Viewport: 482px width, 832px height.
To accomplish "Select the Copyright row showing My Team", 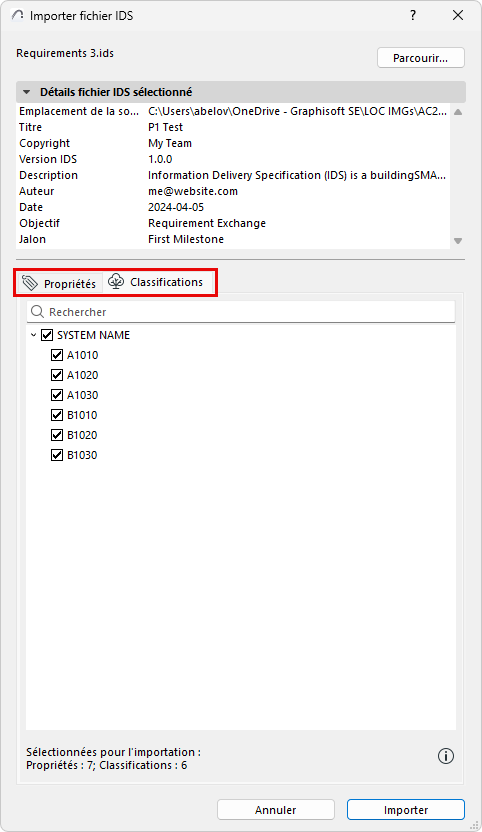I will point(233,143).
